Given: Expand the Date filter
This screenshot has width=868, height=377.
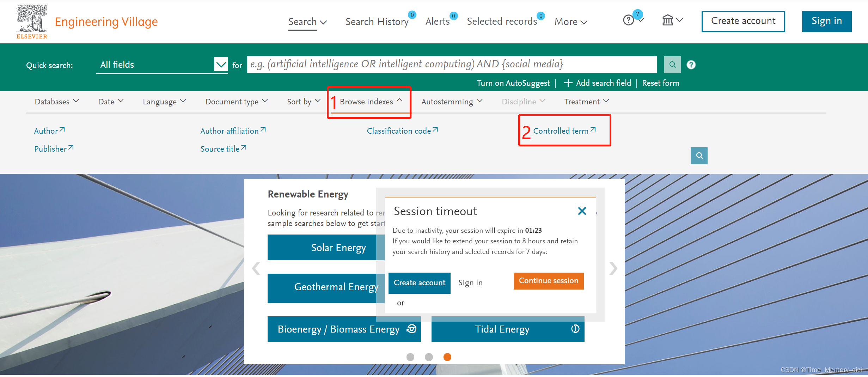Looking at the screenshot, I should coord(111,102).
